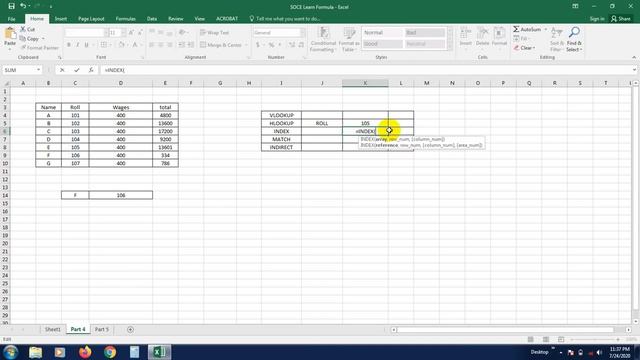Open File Explorer from the taskbar
The image size is (640, 360).
tap(36, 352)
